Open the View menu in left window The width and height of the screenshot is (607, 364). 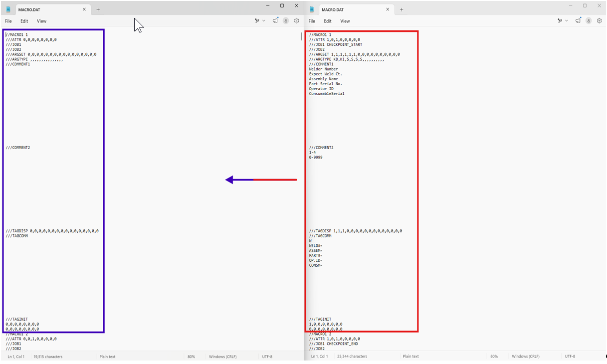[41, 21]
